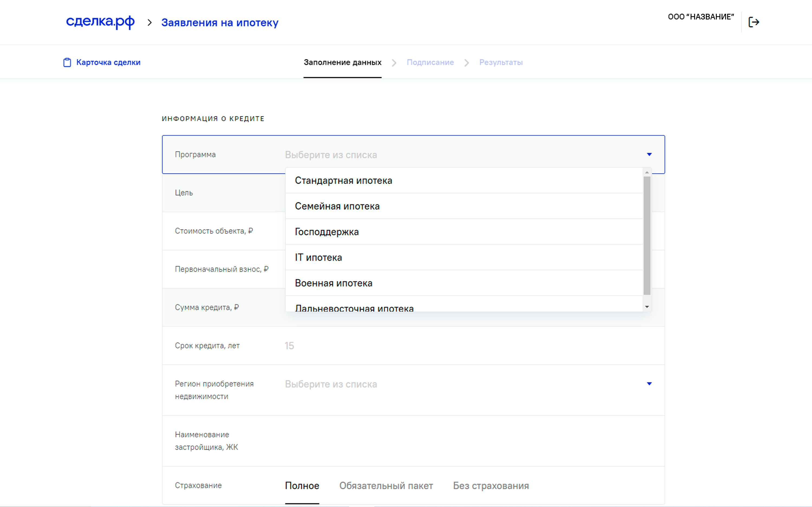Image resolution: width=812 pixels, height=507 pixels.
Task: Choose Господдержка from the list
Action: point(464,232)
